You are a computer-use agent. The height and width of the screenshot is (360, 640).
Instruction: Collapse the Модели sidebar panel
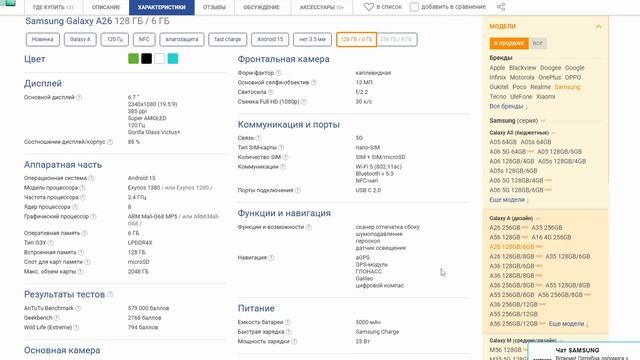coord(598,27)
